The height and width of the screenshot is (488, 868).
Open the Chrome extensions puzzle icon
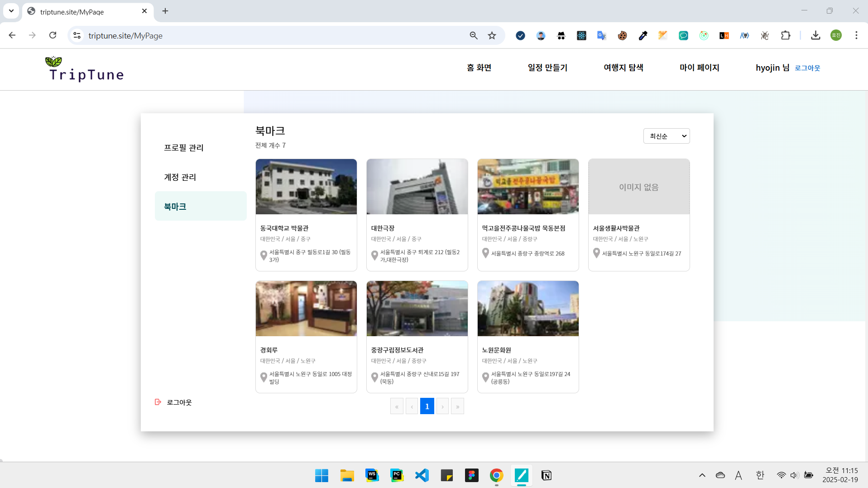click(786, 35)
